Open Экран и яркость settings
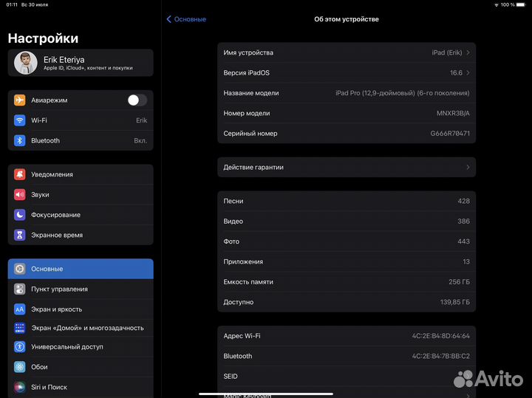The height and width of the screenshot is (398, 532). coord(81,309)
